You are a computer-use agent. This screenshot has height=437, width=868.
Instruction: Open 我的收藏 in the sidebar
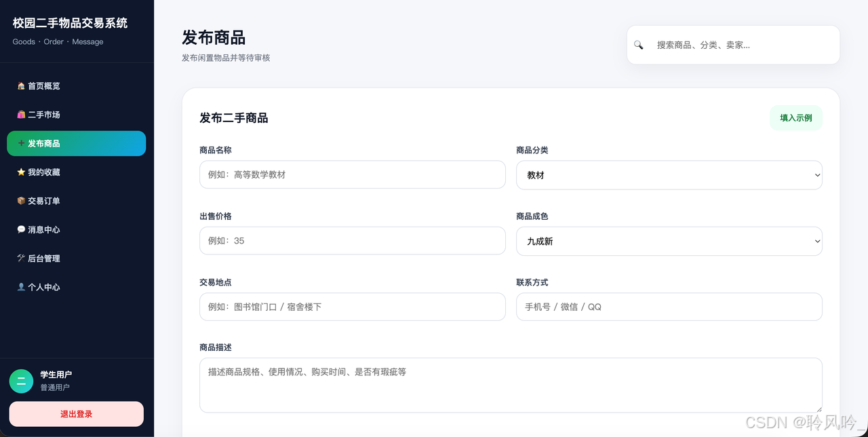click(x=76, y=172)
